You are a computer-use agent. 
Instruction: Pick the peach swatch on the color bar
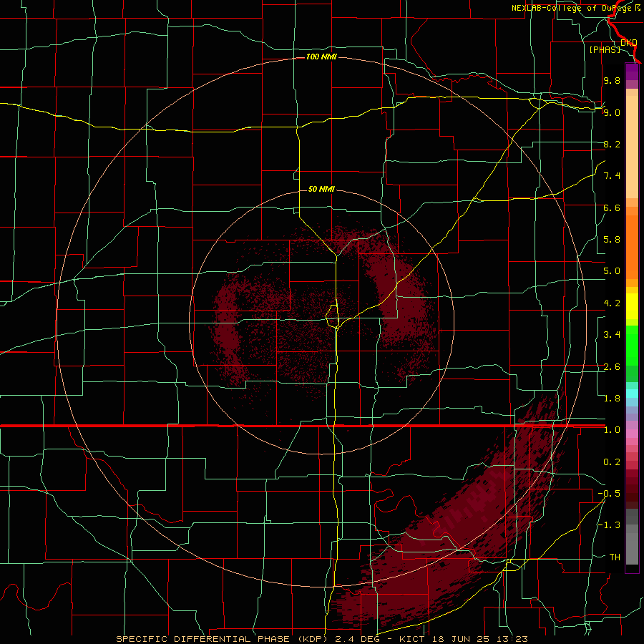632,148
